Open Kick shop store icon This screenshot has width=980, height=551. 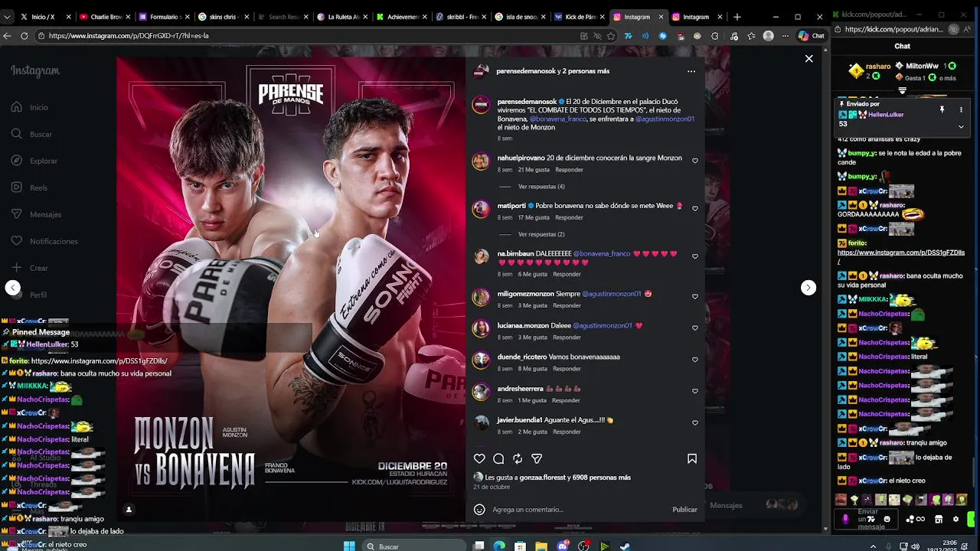[940, 519]
